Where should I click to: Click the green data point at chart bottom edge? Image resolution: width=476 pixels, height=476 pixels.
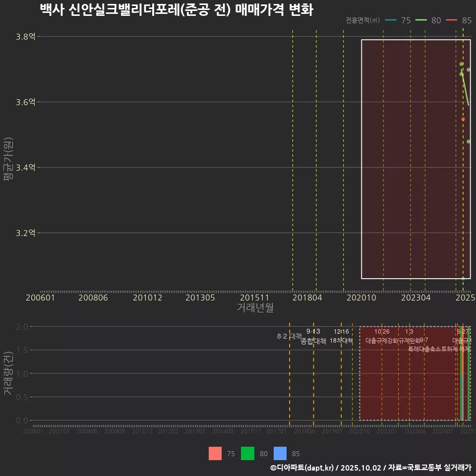pos(463,279)
